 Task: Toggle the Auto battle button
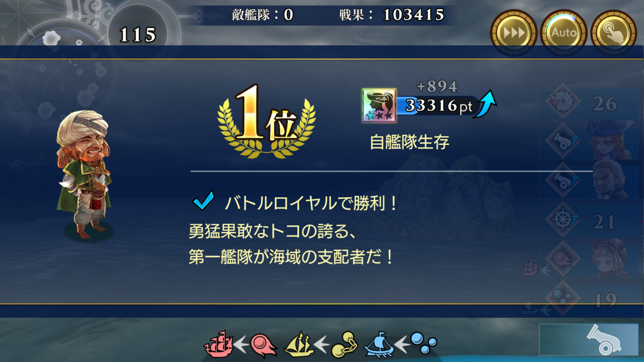click(563, 33)
